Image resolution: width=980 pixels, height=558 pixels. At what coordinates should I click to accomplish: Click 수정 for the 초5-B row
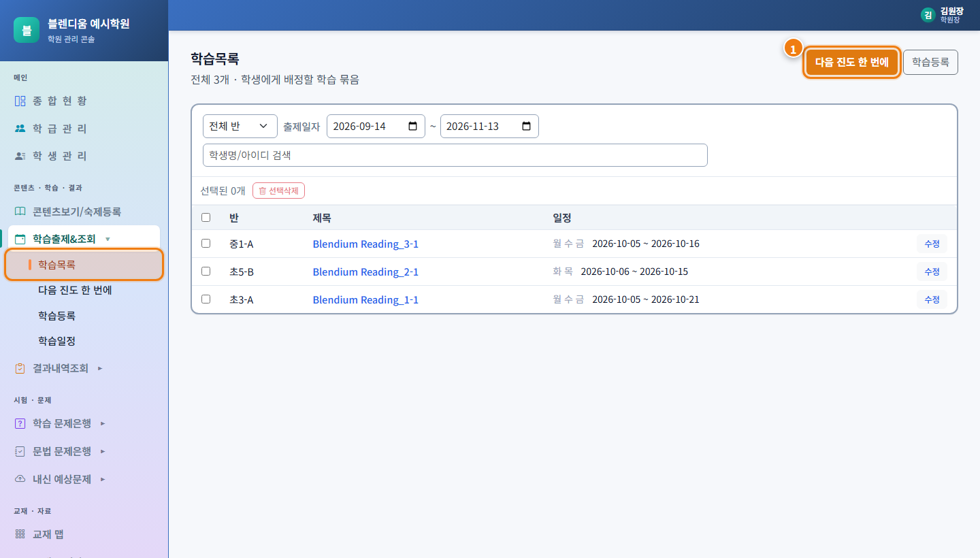[x=932, y=272]
